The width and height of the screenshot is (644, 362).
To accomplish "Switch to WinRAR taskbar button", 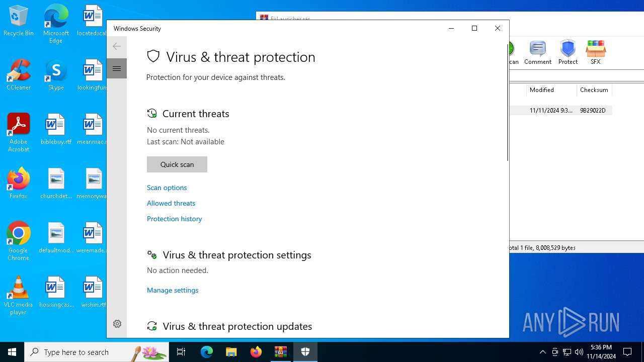I will click(x=281, y=352).
